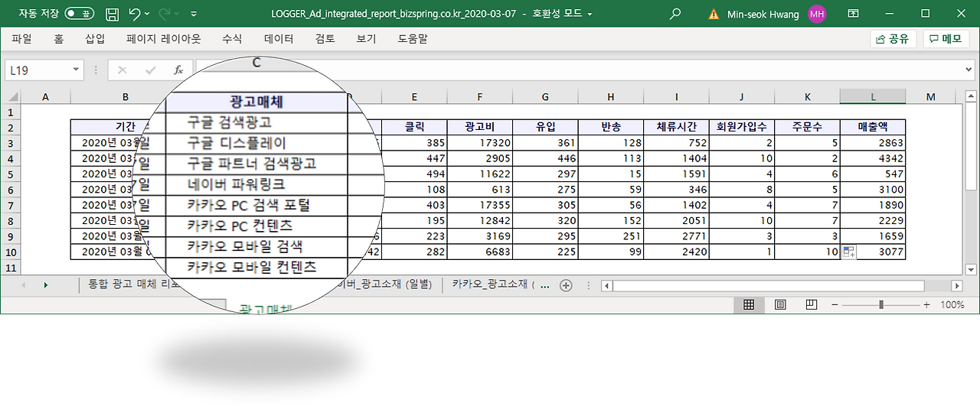The height and width of the screenshot is (416, 980).
Task: Click horizontal scrollbar right arrow
Action: point(956,286)
